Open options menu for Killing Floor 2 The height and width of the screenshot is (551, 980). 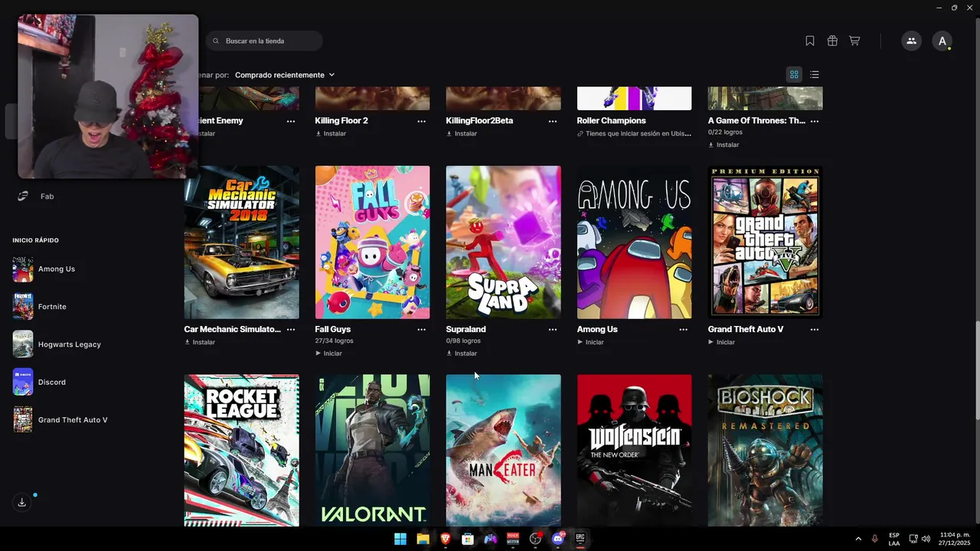tap(421, 121)
